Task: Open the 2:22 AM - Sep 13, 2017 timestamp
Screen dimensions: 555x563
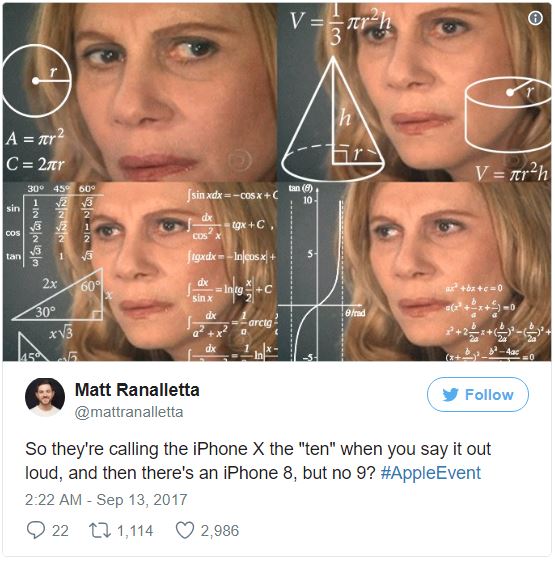Action: [x=106, y=500]
